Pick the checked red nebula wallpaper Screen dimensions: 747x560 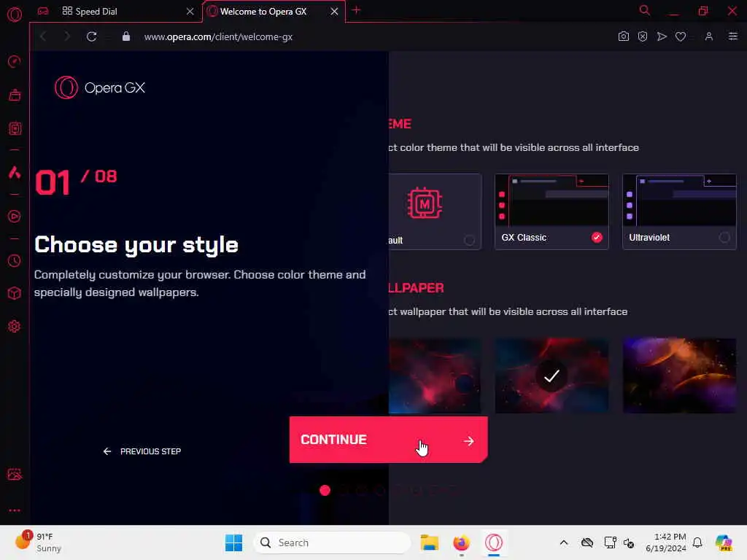coord(551,376)
